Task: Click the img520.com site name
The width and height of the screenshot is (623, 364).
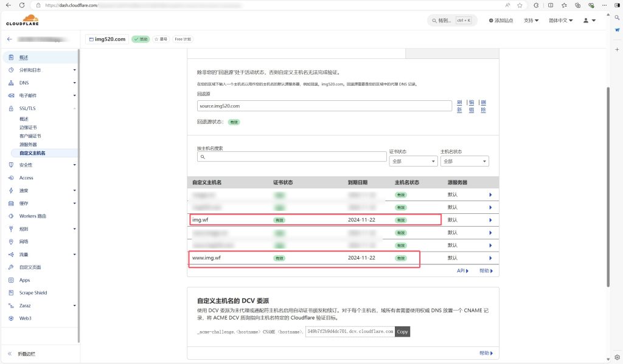Action: pyautogui.click(x=107, y=39)
